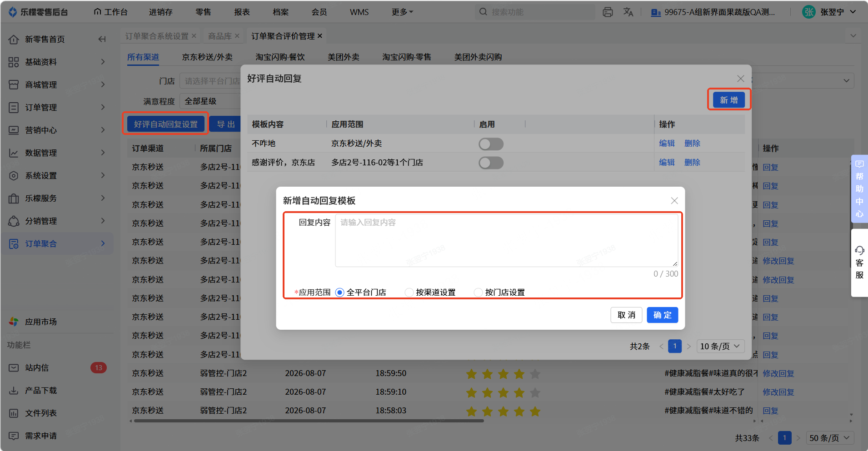Screen dimensions: 868x451
Task: Open the 进销存 top menu
Action: (161, 12)
